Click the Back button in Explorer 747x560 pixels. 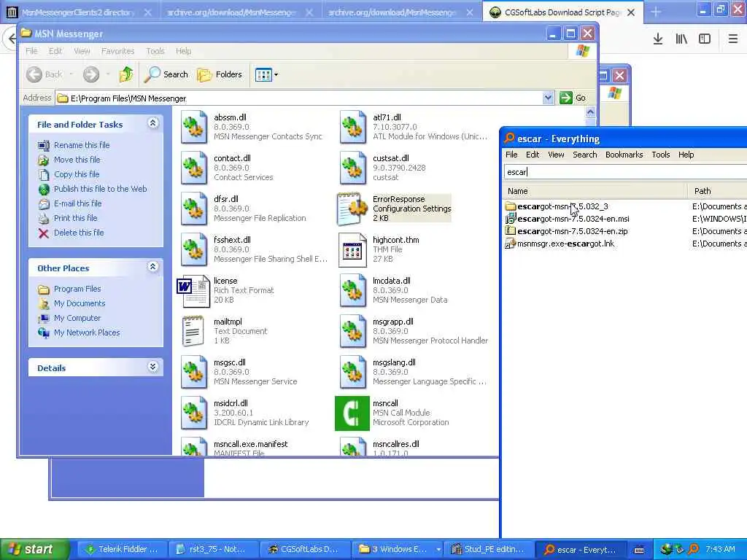coord(44,74)
